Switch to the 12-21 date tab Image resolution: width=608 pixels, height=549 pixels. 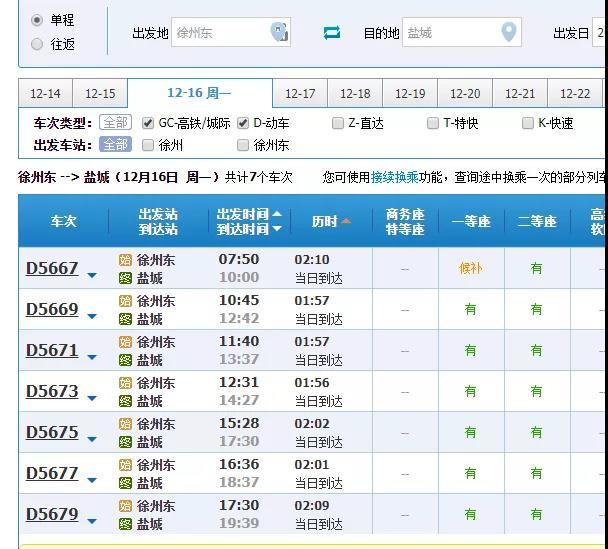tap(520, 93)
